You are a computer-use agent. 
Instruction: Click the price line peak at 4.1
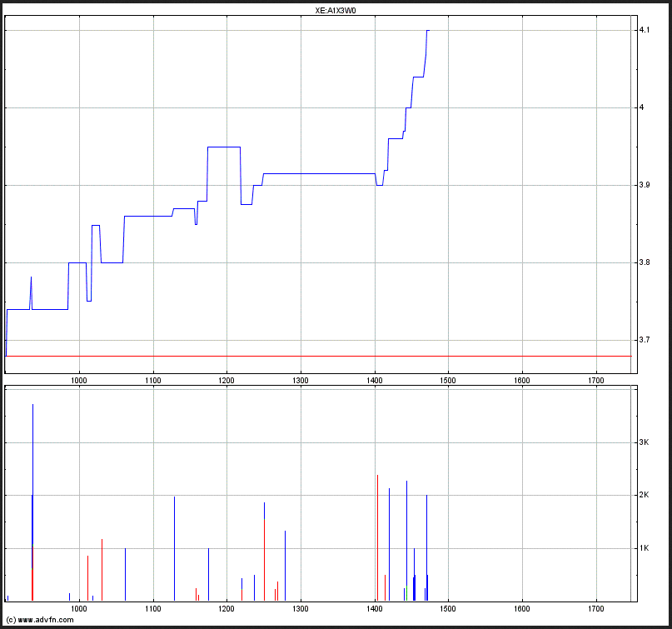(x=428, y=31)
